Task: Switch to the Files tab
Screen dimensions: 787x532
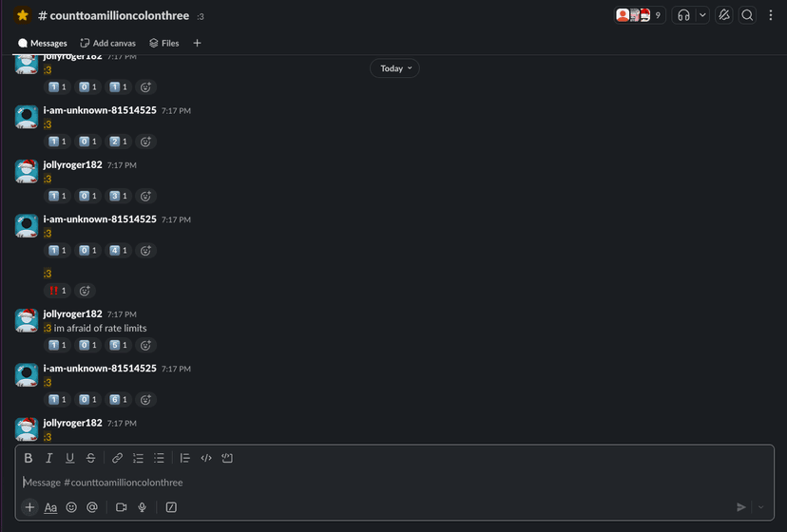Action: point(164,43)
